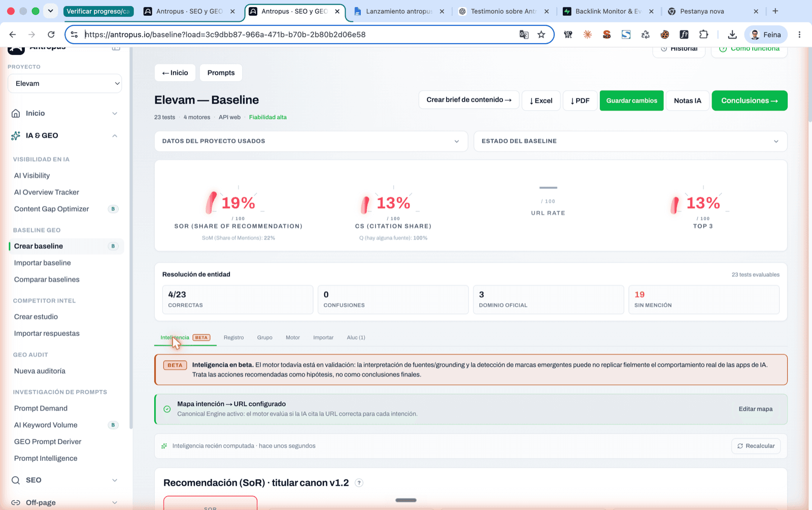
Task: Open the Elevam project dropdown
Action: click(65, 83)
